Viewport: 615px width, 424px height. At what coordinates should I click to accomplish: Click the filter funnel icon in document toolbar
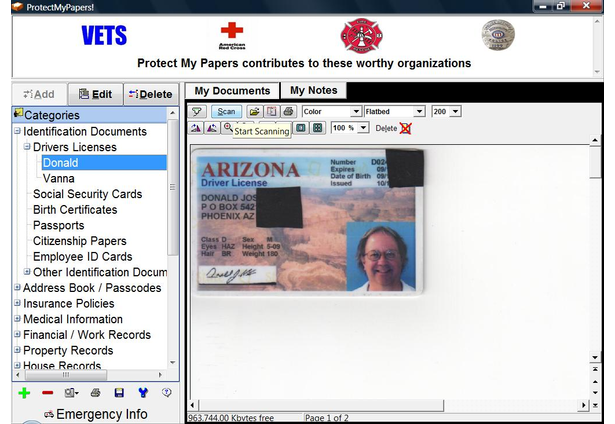[x=197, y=112]
